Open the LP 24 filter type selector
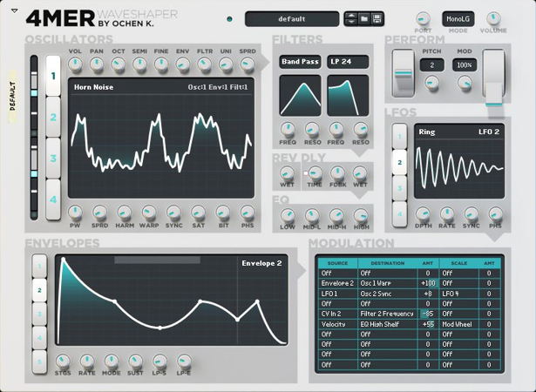The width and height of the screenshot is (536, 392). 348,62
